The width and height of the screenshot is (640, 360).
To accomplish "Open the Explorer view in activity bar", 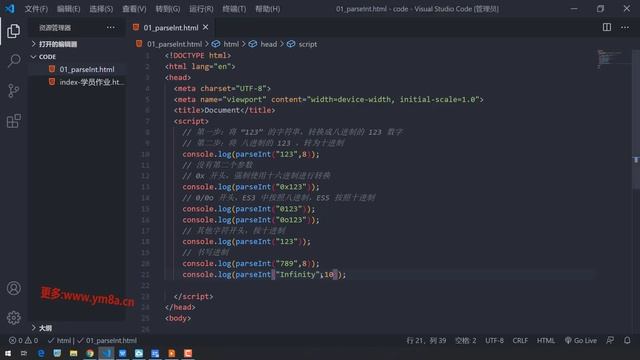I will click(x=13, y=31).
